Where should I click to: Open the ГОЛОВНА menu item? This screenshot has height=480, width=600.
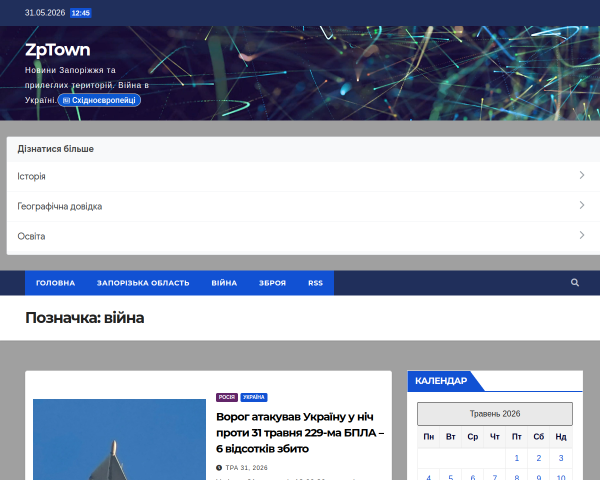pos(55,283)
